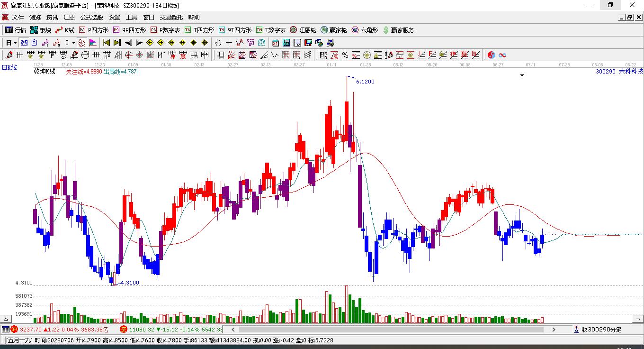Click the scrollbar right arrow
Image resolution: width=644 pixels, height=349 pixels.
point(554,330)
